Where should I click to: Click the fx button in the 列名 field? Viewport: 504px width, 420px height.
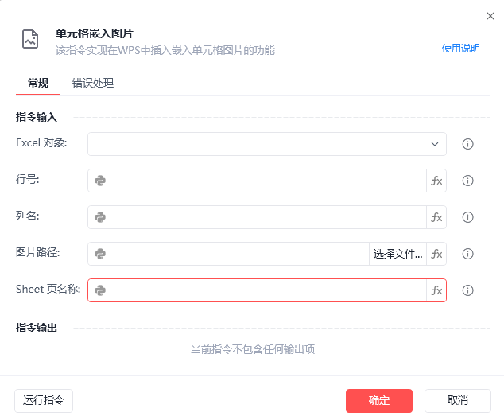coord(436,217)
